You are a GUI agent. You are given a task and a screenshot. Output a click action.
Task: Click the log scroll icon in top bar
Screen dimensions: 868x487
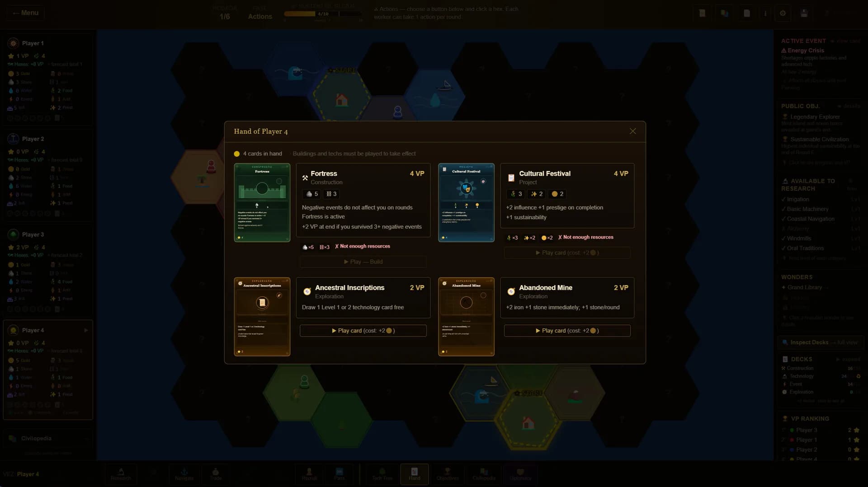click(702, 13)
